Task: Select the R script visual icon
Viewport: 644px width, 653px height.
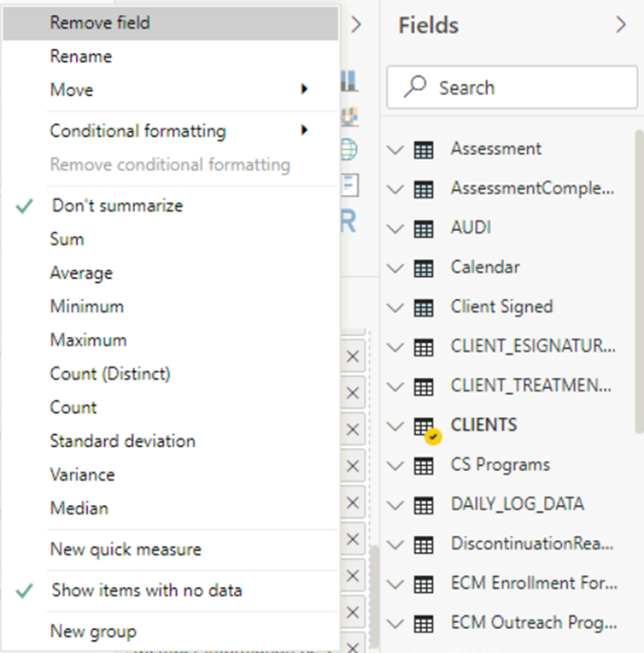Action: point(348,221)
